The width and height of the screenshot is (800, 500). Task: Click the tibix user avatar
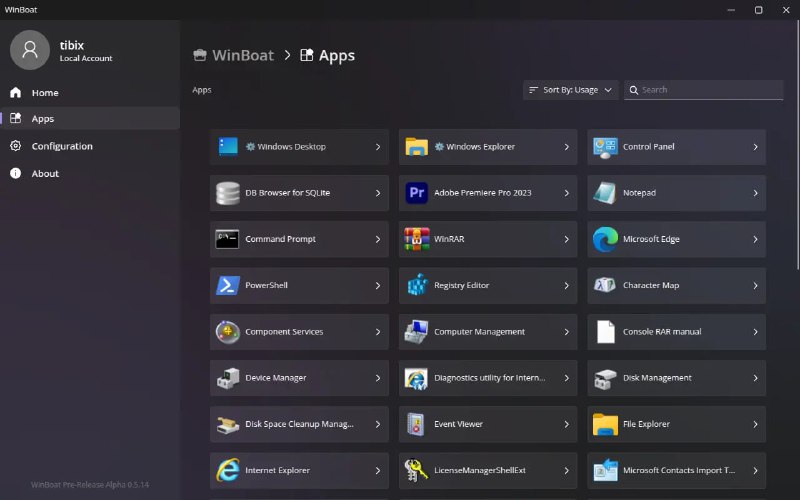click(30, 49)
